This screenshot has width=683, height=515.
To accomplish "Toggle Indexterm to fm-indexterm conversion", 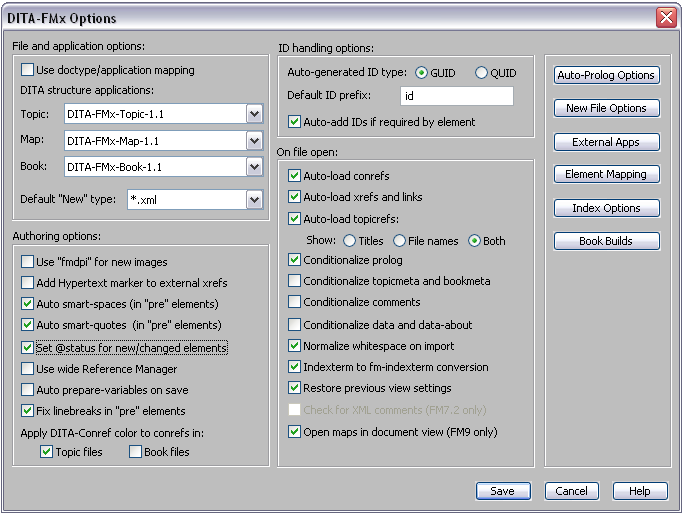I will (294, 367).
